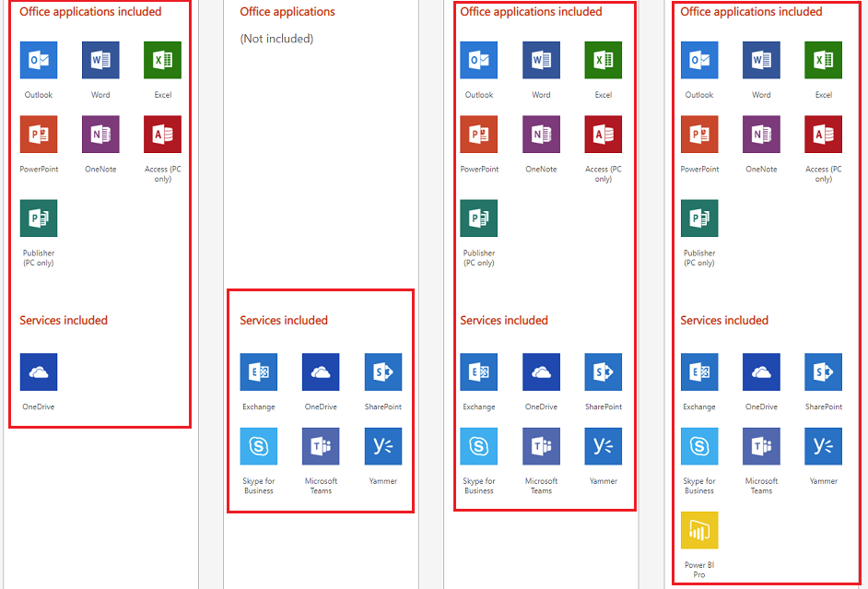Click the PowerPoint icon in the first column
868x589 pixels.
coord(39,134)
